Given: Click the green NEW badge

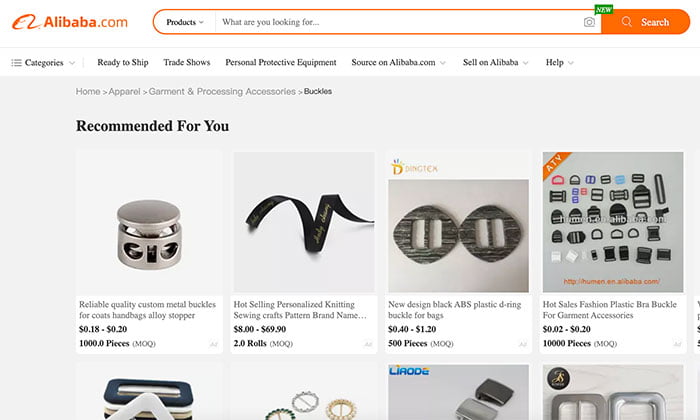Looking at the screenshot, I should coord(604,9).
